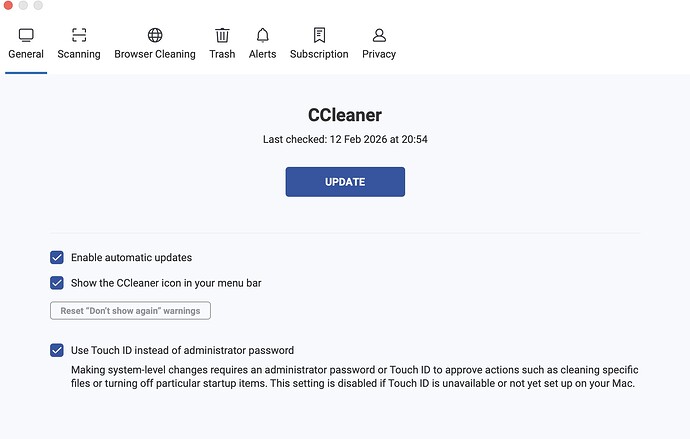The image size is (690, 439).
Task: Select the Alerts tab label
Action: point(263,54)
